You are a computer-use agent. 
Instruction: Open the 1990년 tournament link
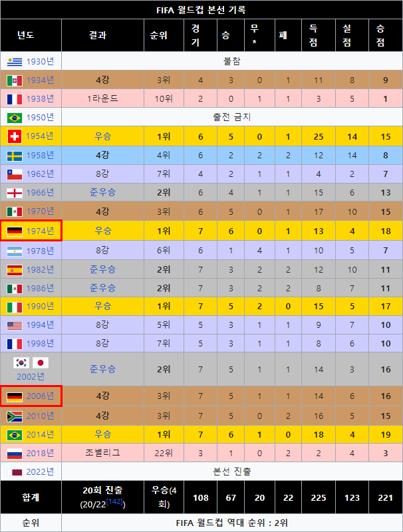pos(41,307)
